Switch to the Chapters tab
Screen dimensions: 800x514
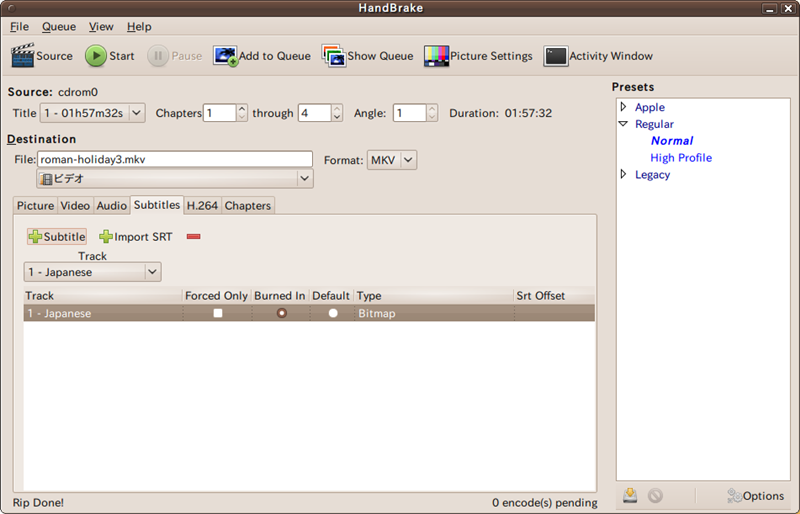point(247,205)
